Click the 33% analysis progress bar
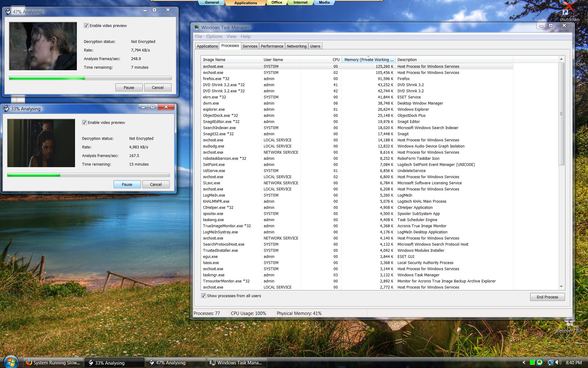The height and width of the screenshot is (368, 588). click(89, 175)
